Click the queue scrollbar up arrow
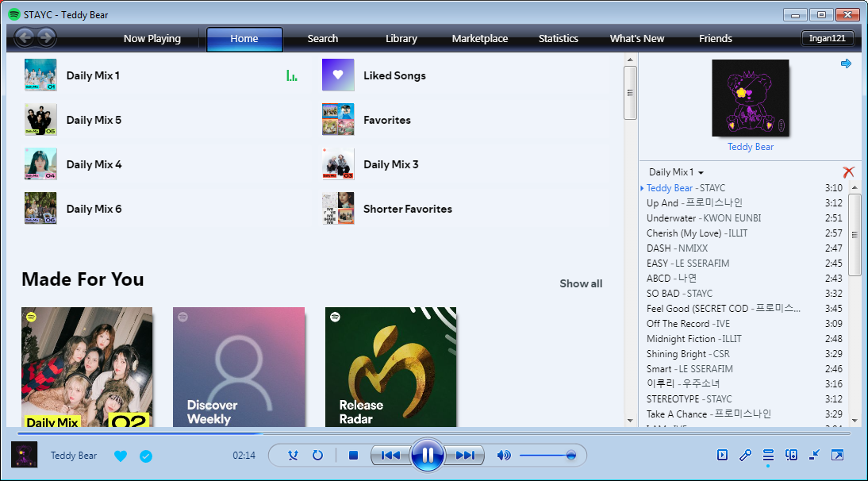Viewport: 868px width, 481px height. coord(855,187)
